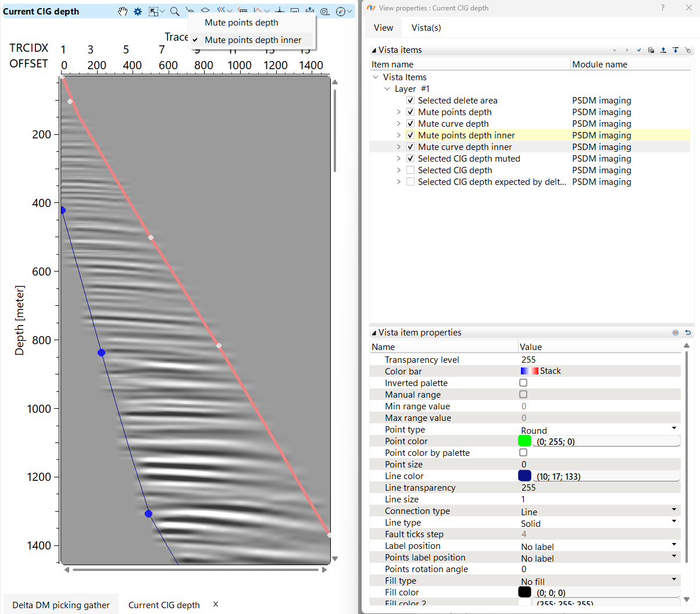Click the magnifying glass zoom tool
The width and height of the screenshot is (700, 614).
(174, 12)
